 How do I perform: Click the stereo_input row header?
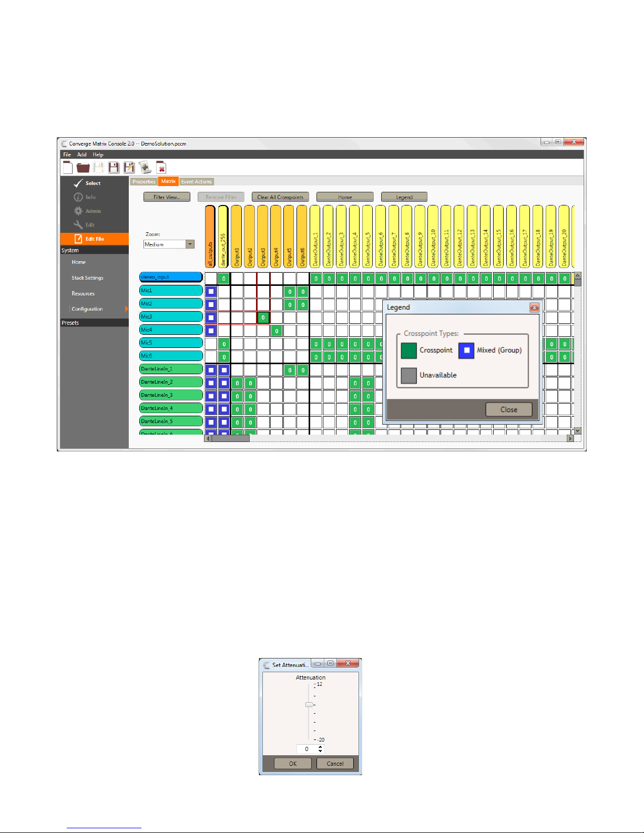click(x=171, y=277)
